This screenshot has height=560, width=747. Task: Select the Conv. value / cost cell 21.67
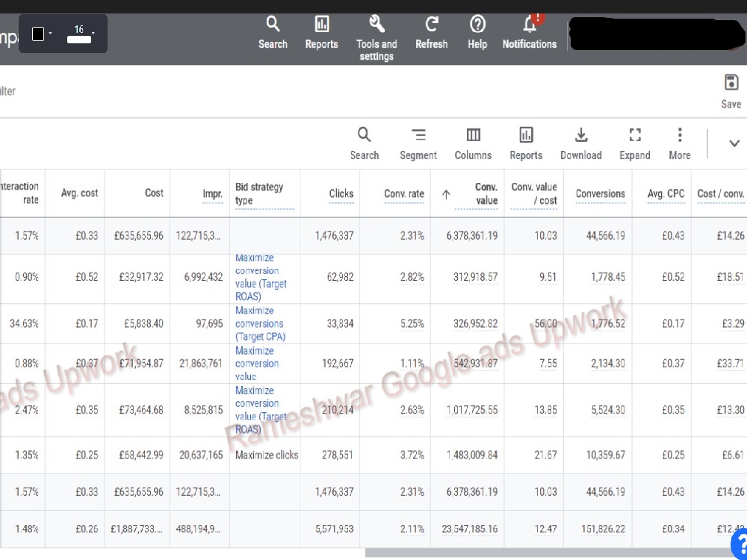[545, 455]
